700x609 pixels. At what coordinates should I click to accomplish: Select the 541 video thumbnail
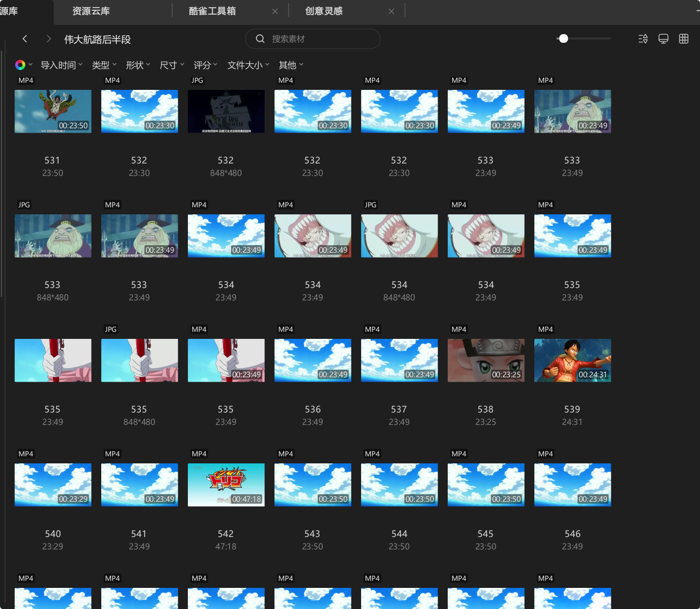point(140,485)
